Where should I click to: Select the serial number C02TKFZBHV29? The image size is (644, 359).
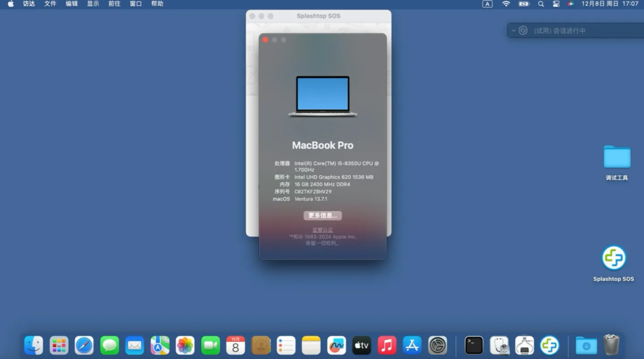click(313, 192)
